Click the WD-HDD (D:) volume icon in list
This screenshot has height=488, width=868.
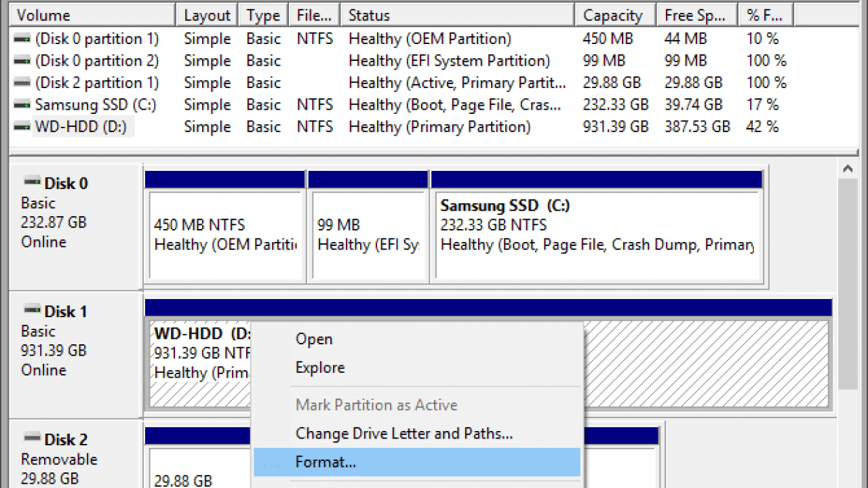pyautogui.click(x=22, y=127)
